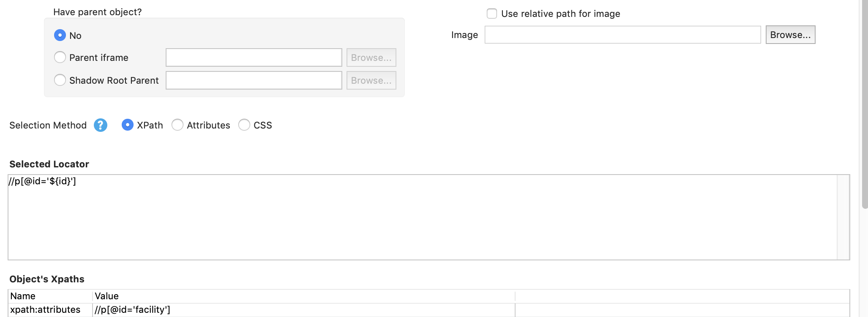
Task: Focus the Image path text field
Action: pos(622,35)
